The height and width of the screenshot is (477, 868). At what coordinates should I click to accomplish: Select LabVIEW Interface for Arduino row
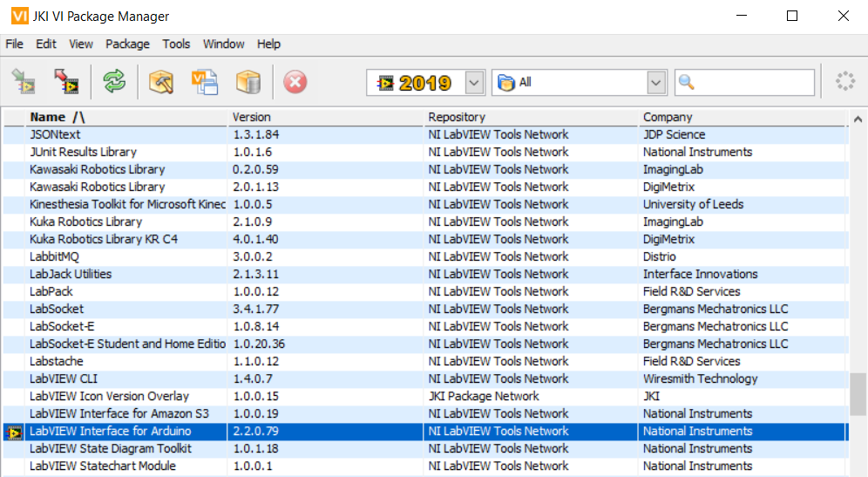tap(425, 431)
